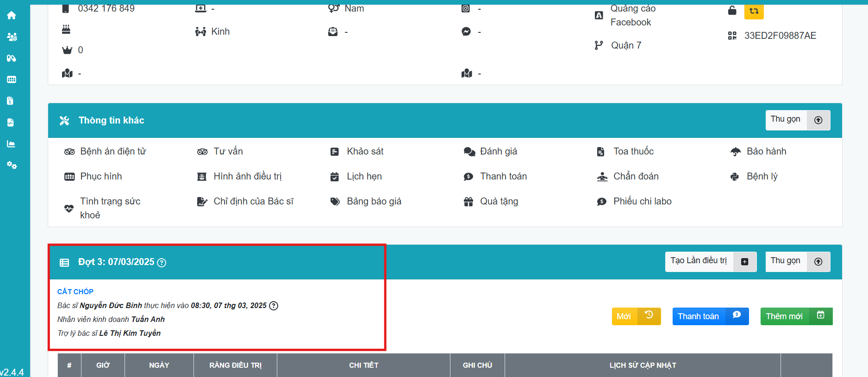Image resolution: width=868 pixels, height=377 pixels.
Task: Open Hình ảnh điều trị item
Action: [247, 177]
